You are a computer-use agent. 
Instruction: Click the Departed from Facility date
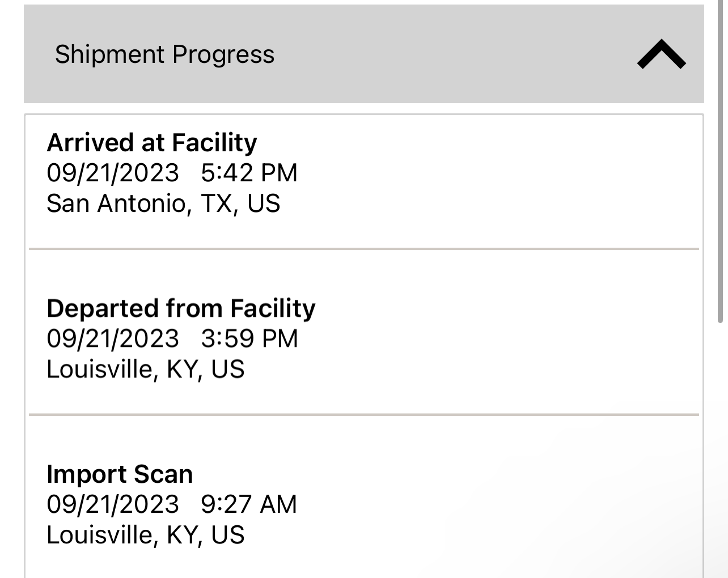[113, 339]
